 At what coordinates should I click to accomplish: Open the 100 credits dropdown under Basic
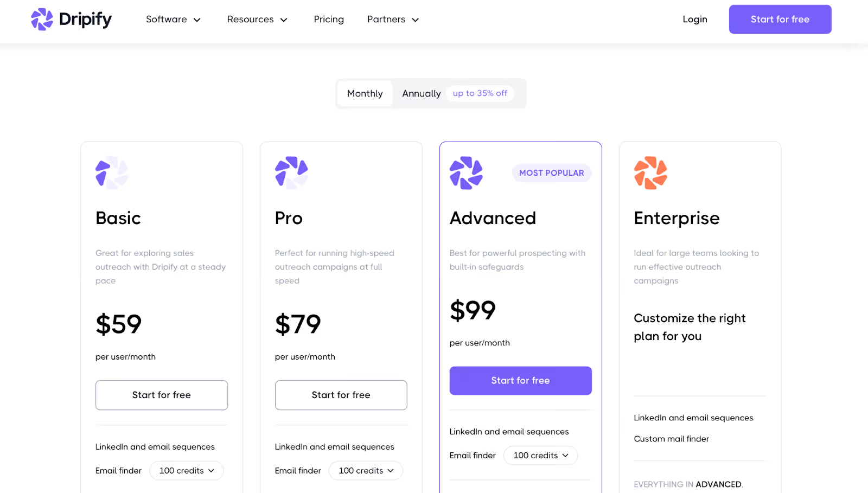[186, 470]
